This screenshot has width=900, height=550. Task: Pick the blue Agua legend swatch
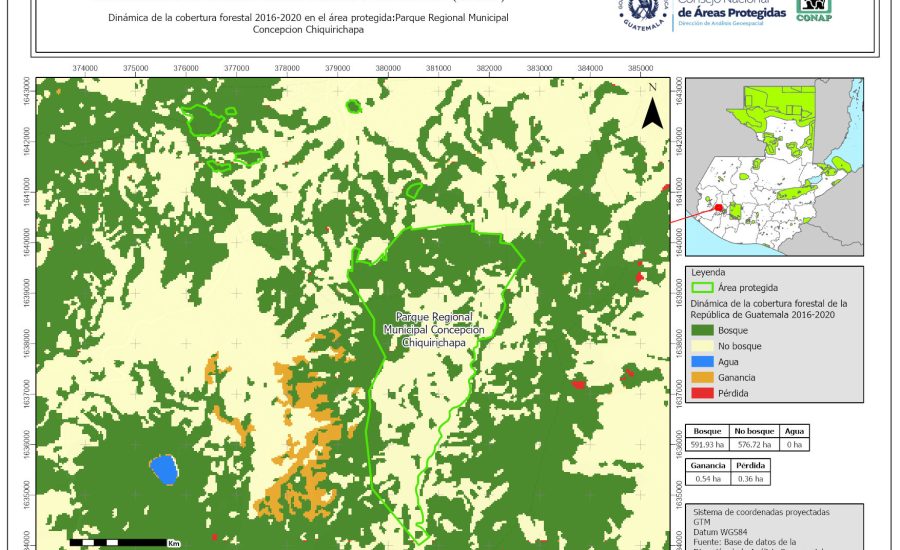(x=703, y=362)
